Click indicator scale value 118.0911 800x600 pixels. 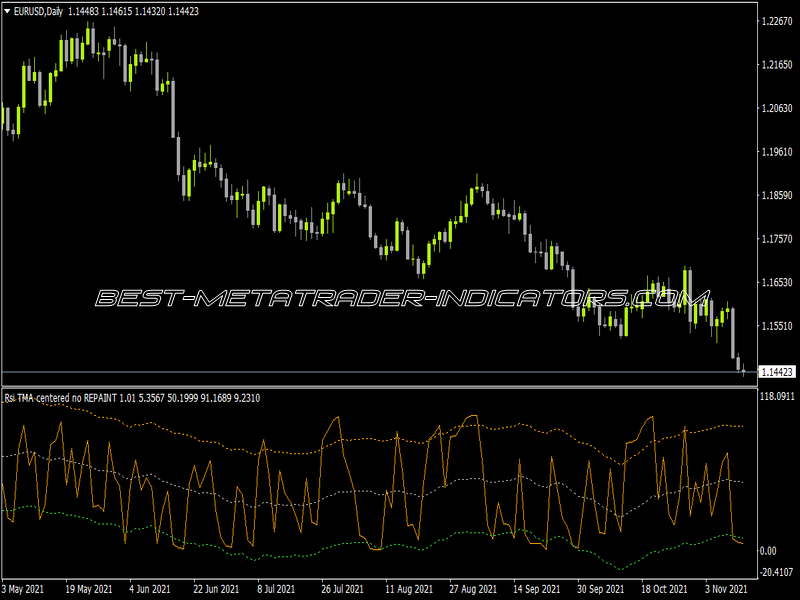point(777,396)
